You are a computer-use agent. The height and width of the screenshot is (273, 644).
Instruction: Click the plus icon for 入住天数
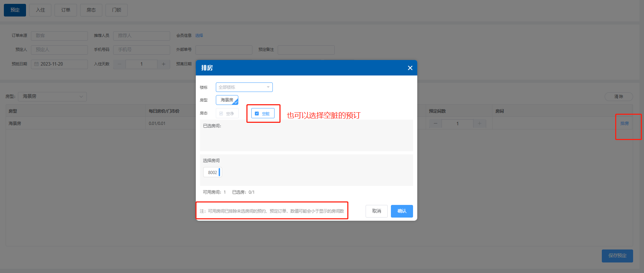tap(163, 64)
